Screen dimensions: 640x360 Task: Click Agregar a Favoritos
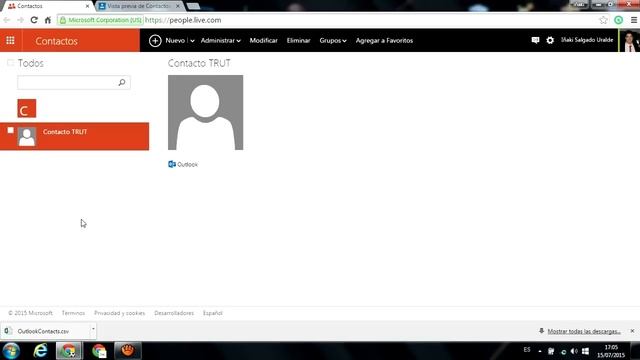(384, 40)
